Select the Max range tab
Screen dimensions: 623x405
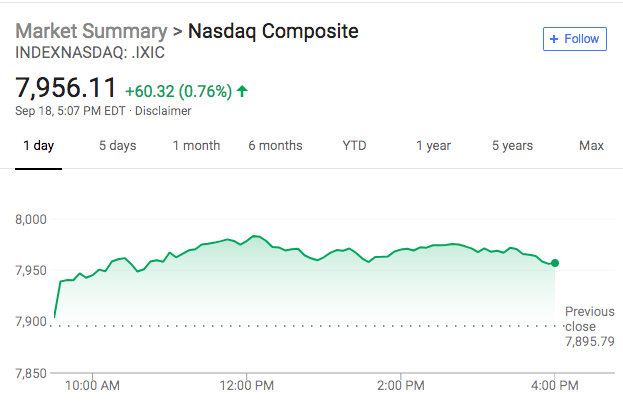tap(591, 146)
